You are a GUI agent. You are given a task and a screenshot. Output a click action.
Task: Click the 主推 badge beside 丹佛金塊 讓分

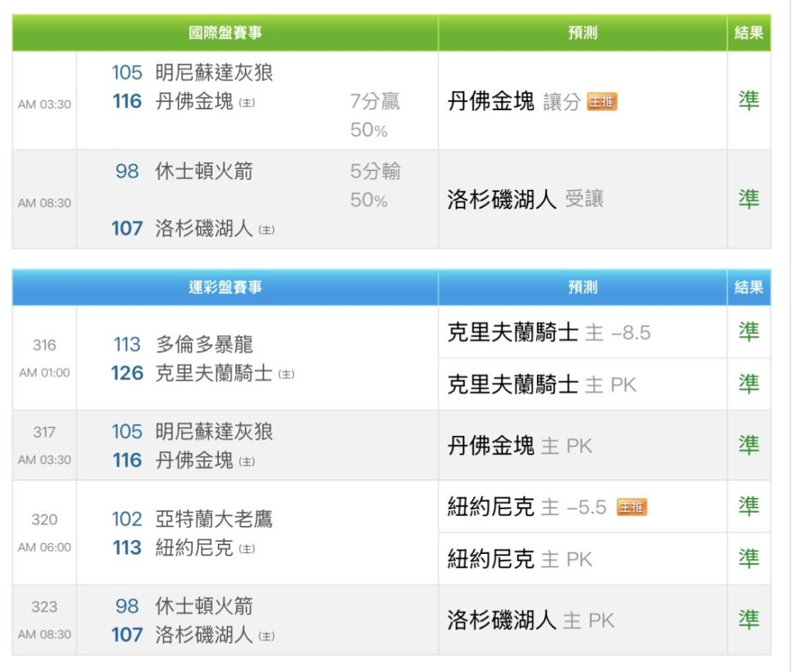[x=602, y=103]
